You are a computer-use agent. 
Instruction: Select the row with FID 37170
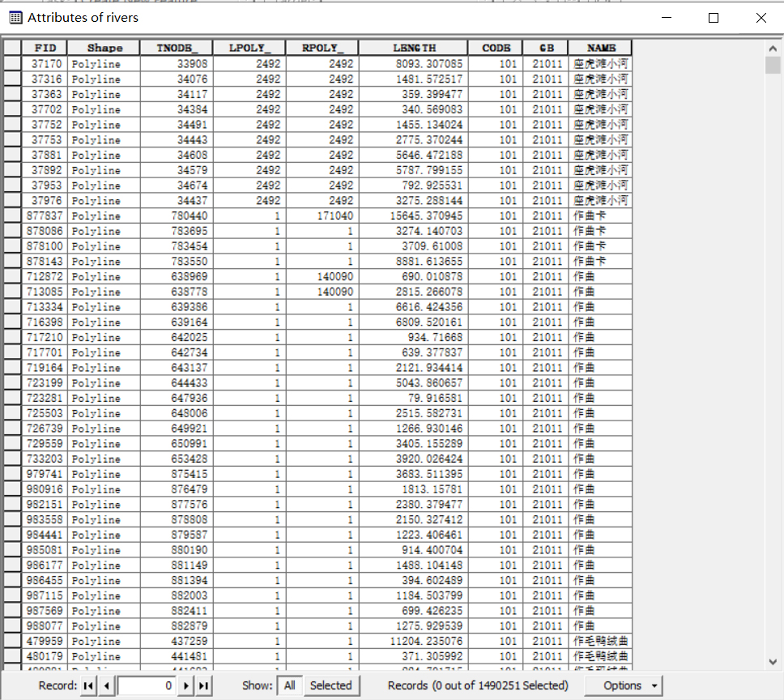coord(12,63)
